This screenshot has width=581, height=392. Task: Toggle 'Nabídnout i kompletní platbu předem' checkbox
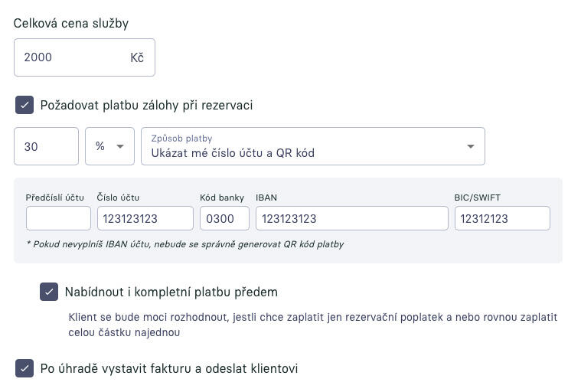coord(49,292)
